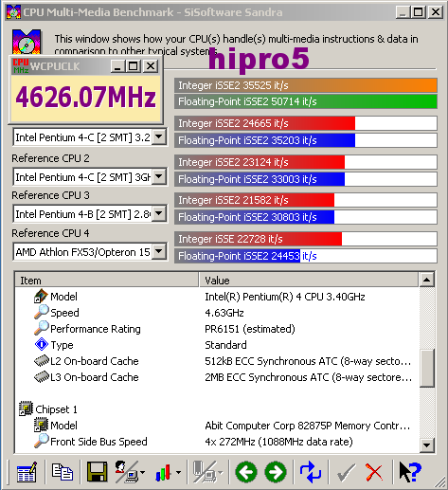Click the blue refresh arrows icon
The height and width of the screenshot is (490, 448).
pyautogui.click(x=311, y=472)
